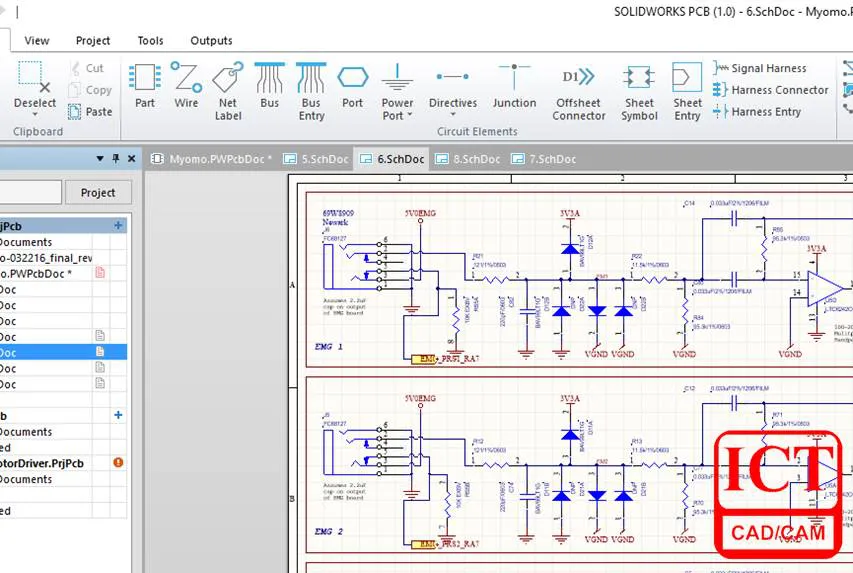Image resolution: width=853 pixels, height=573 pixels.
Task: Click the EMG 2 label in schematic
Action: pyautogui.click(x=329, y=532)
